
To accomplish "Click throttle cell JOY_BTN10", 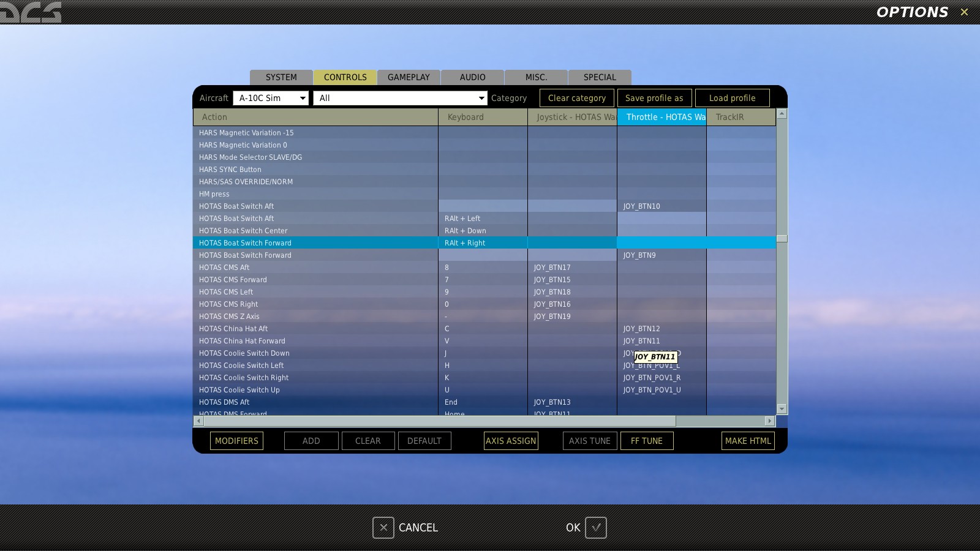I will [661, 206].
